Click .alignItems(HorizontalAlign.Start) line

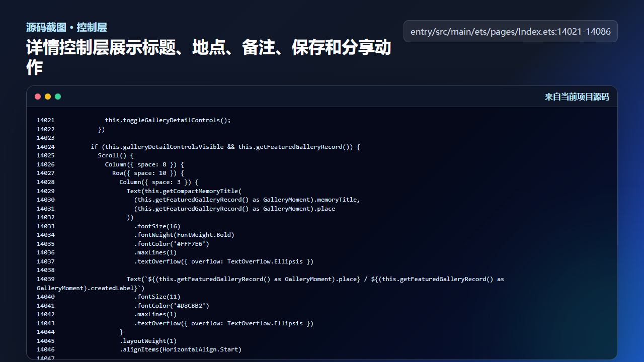[181, 349]
